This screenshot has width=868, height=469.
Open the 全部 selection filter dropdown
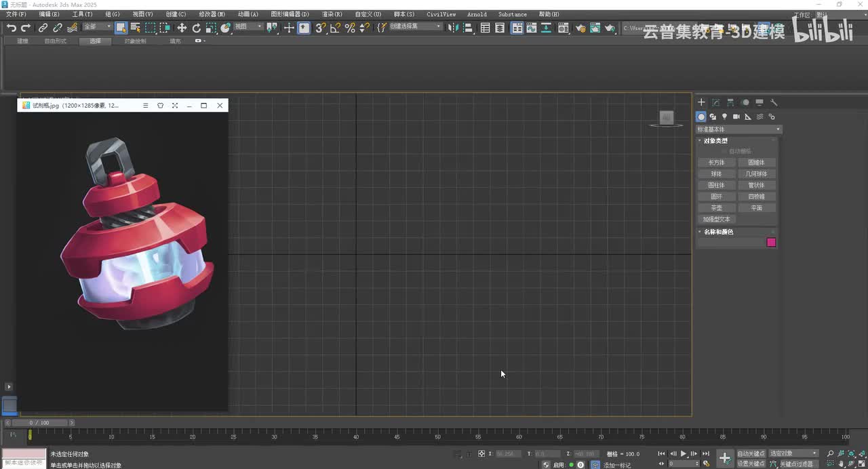point(98,27)
